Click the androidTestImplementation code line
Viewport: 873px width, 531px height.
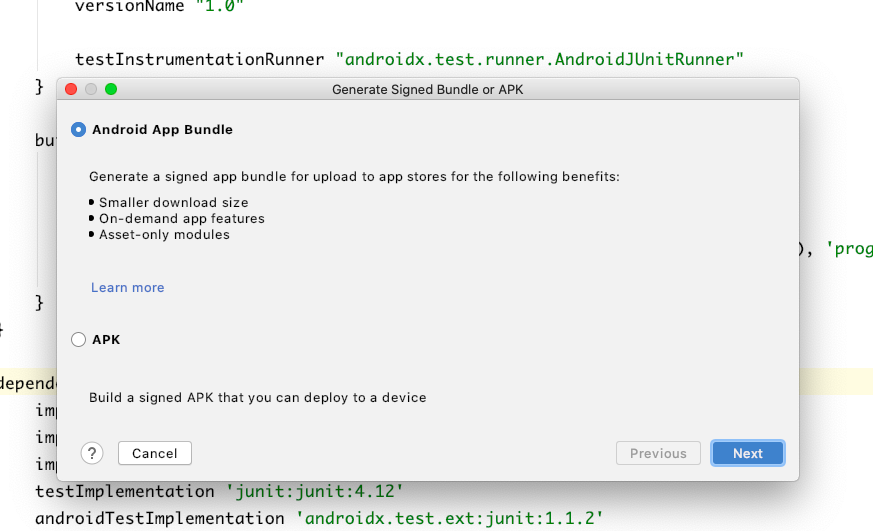(319, 518)
